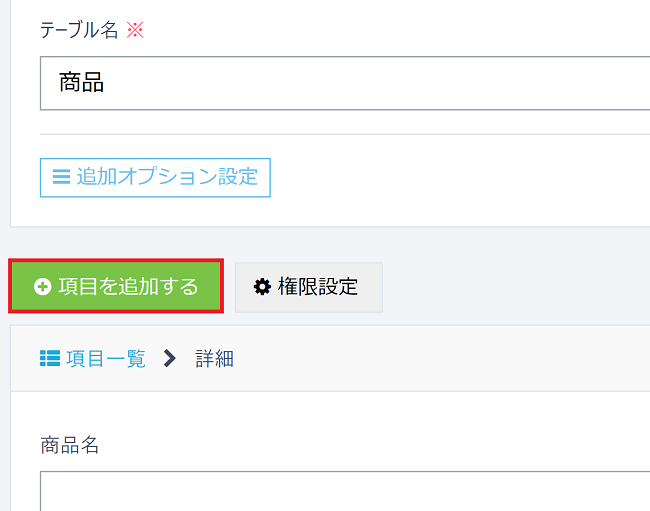Screen dimensions: 650x511
Task: Expand the 追加オプション設定 section
Action: pyautogui.click(x=155, y=177)
